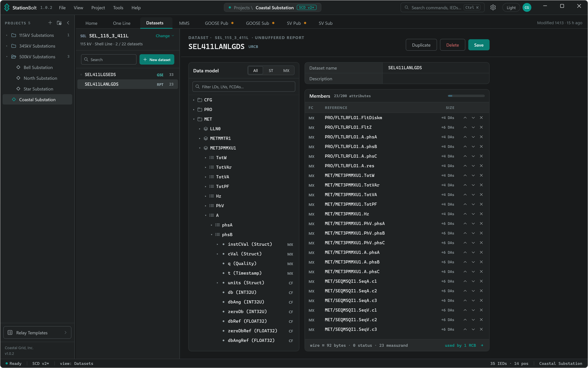Viewport: 588px width, 368px height.
Task: Remove PRO/FLTLRFLO1.A.phsA from members
Action: pos(481,137)
